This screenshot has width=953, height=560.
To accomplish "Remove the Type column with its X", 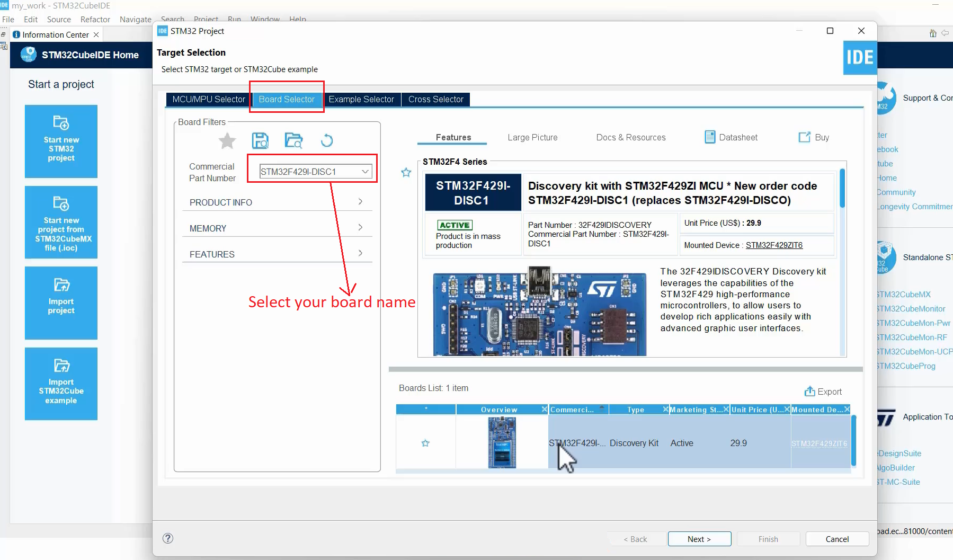I will click(666, 410).
